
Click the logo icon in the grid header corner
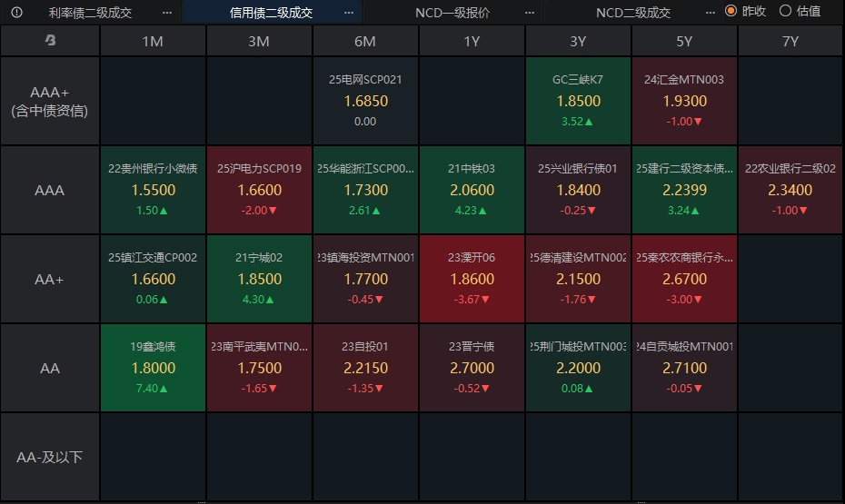coord(50,41)
